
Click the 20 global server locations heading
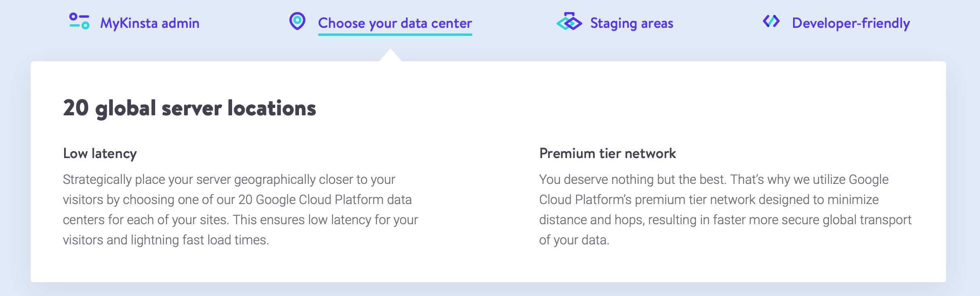click(x=189, y=108)
